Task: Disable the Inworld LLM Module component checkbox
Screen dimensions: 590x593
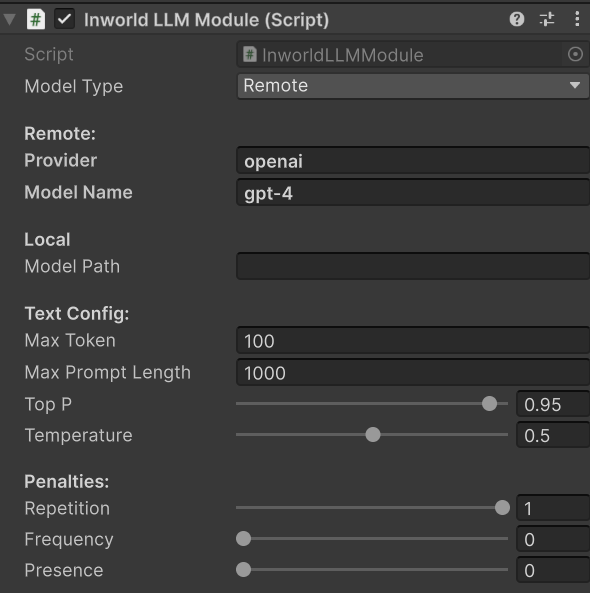Action: pyautogui.click(x=64, y=19)
